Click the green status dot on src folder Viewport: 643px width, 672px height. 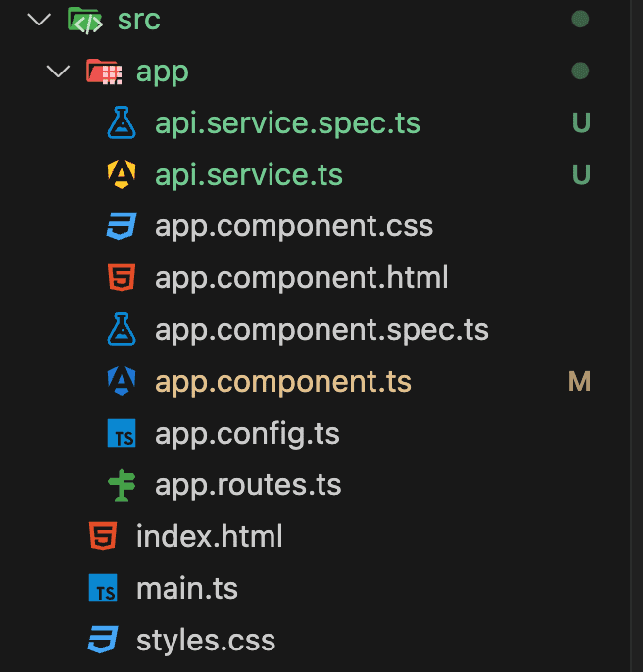pos(580,20)
